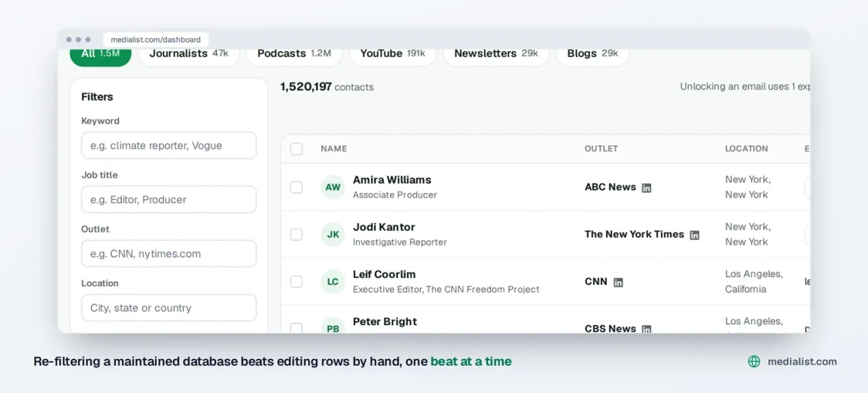Open Jodi Kantor contact name
Image resolution: width=868 pixels, height=393 pixels.
[384, 227]
